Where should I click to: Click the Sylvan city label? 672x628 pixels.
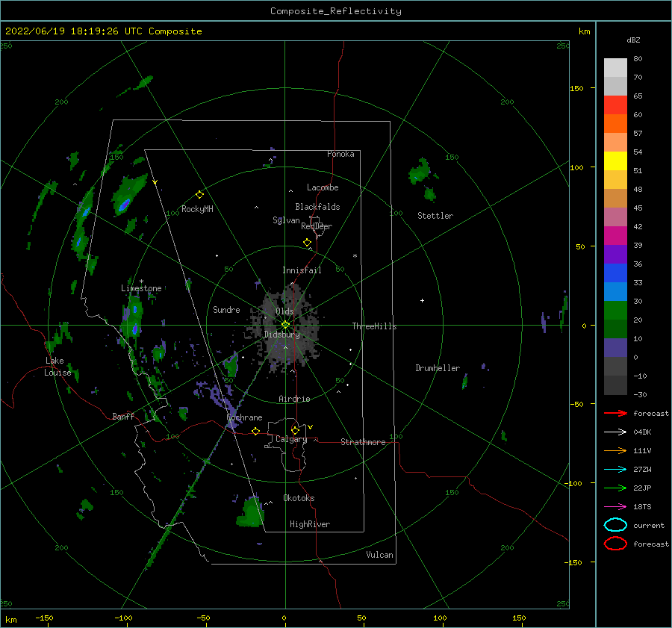tap(286, 220)
